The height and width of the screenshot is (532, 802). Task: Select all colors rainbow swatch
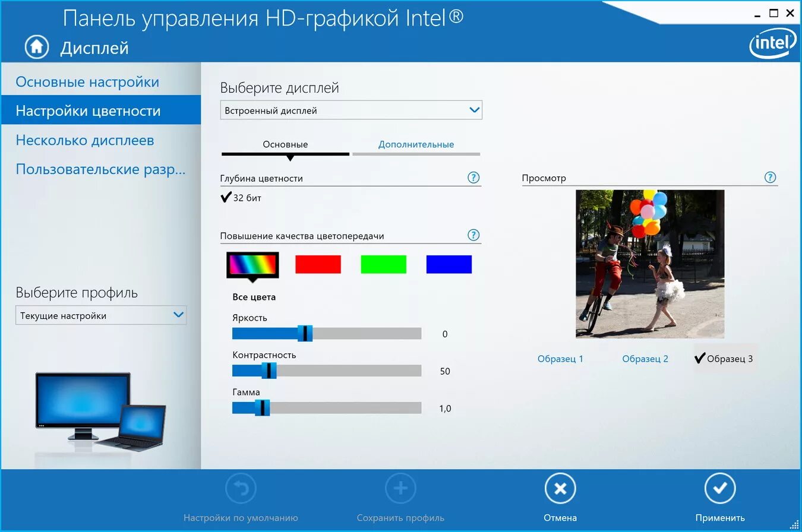[252, 264]
